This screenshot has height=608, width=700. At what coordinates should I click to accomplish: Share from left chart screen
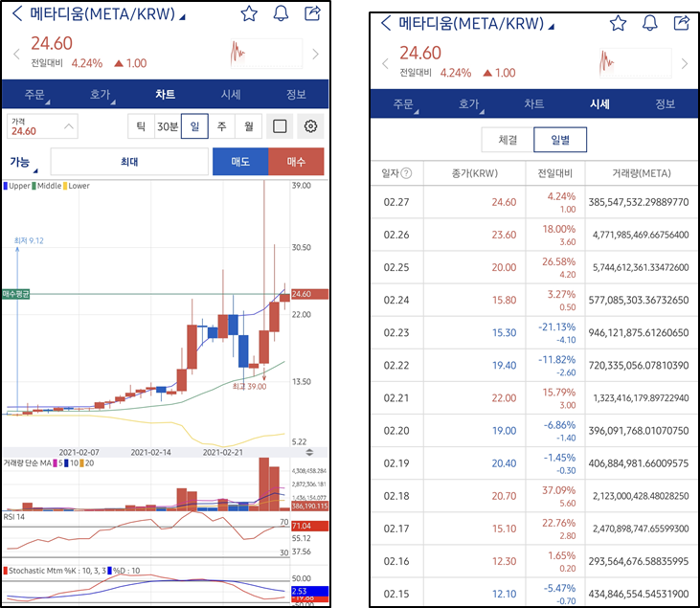point(312,13)
